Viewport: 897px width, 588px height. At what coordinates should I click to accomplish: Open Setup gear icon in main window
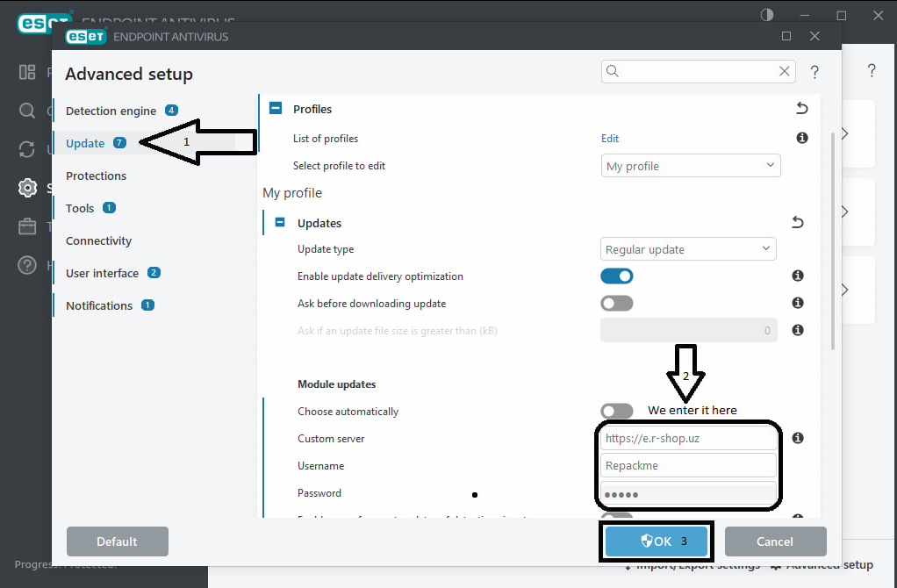tap(27, 188)
